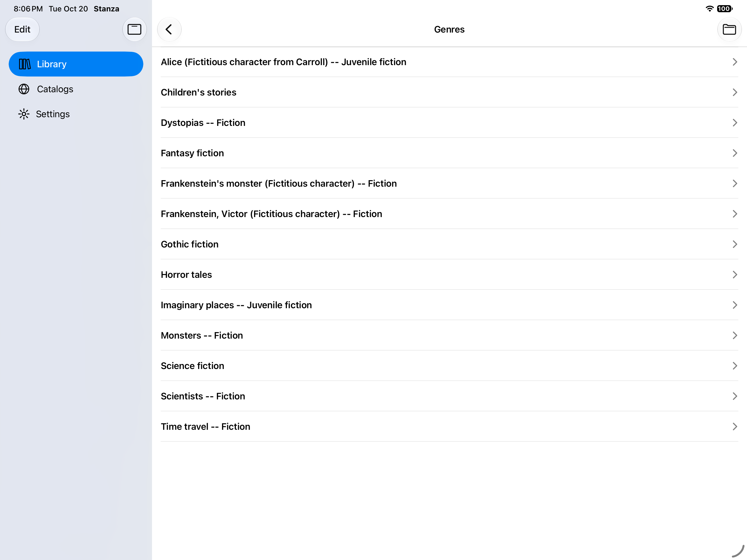Viewport: 747px width, 560px height.
Task: Expand chevron on Science fiction row
Action: click(x=735, y=366)
